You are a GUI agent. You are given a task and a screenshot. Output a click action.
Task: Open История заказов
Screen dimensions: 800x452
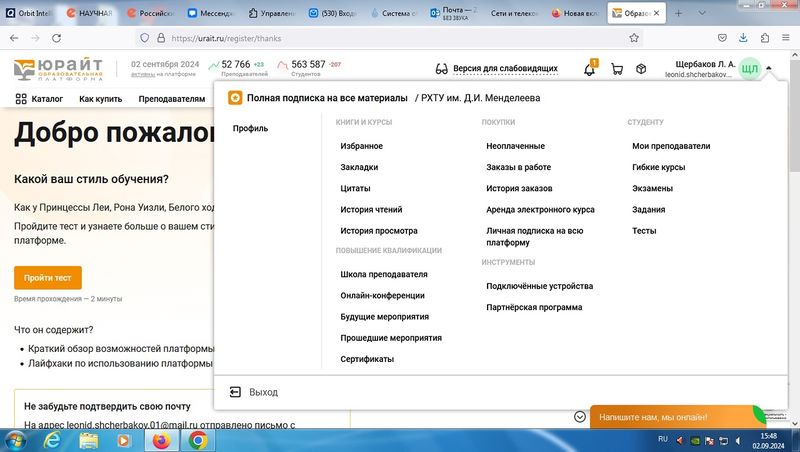[519, 188]
